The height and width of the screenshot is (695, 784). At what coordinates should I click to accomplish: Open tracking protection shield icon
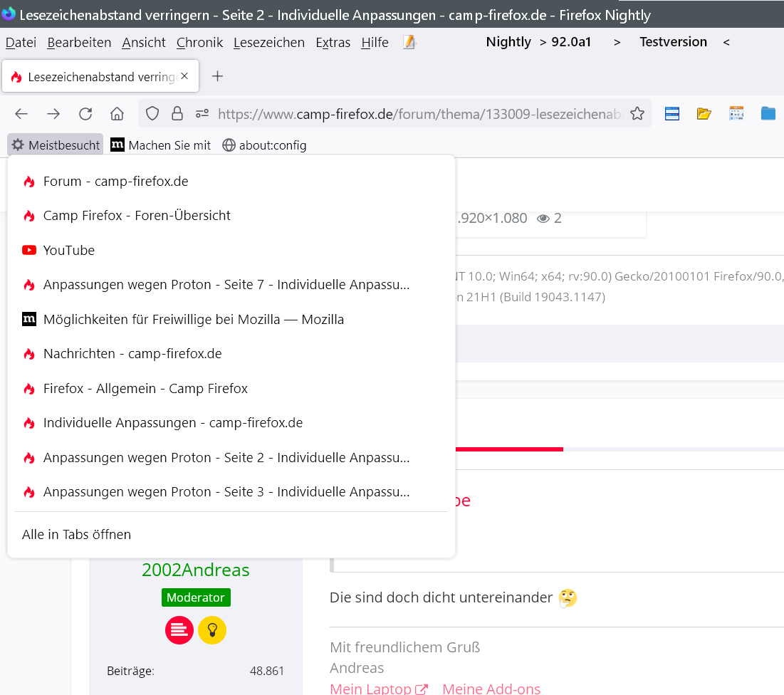[x=152, y=114]
